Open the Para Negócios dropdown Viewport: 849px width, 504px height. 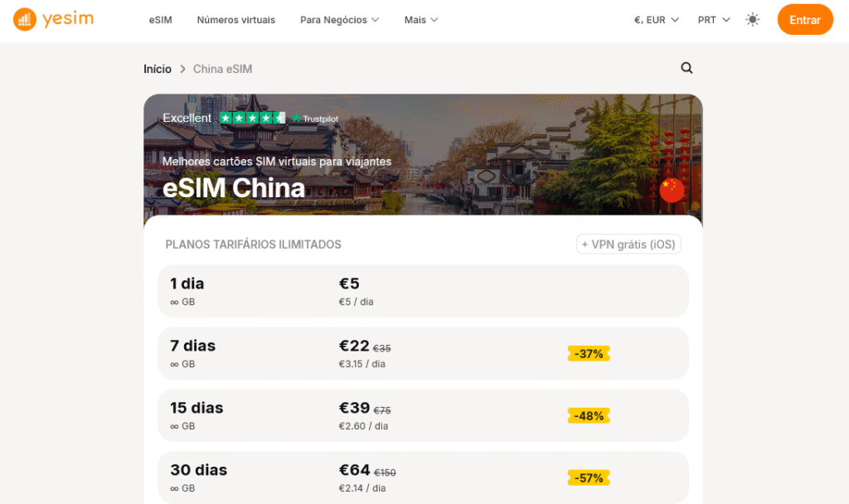339,19
